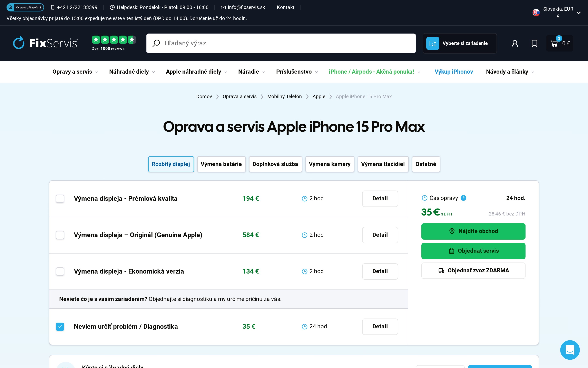This screenshot has height=368, width=588.
Task: Go to Domov breadcrumb
Action: pos(204,97)
